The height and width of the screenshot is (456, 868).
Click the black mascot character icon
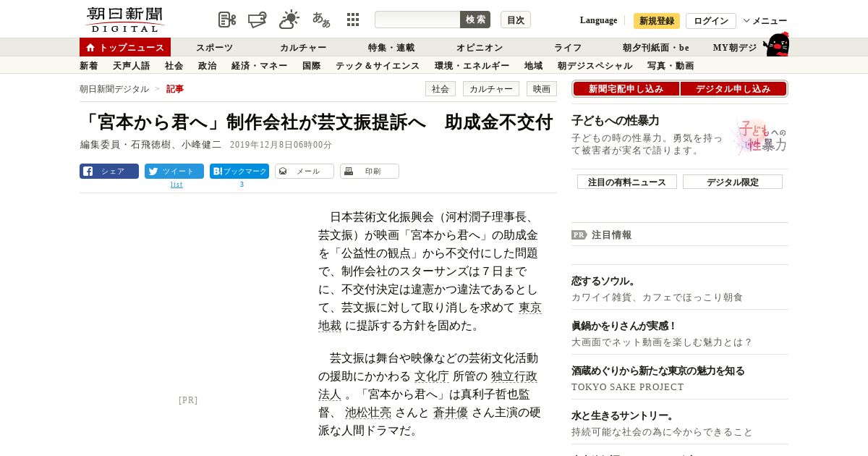coord(776,44)
